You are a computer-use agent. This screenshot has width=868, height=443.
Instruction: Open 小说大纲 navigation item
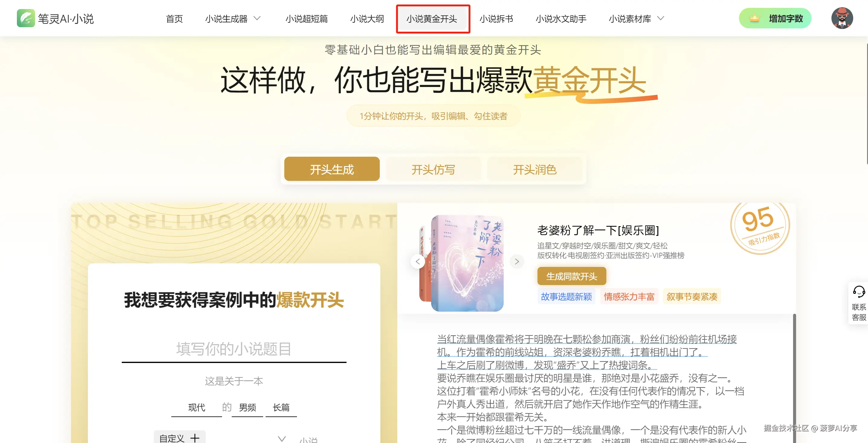pyautogui.click(x=367, y=18)
